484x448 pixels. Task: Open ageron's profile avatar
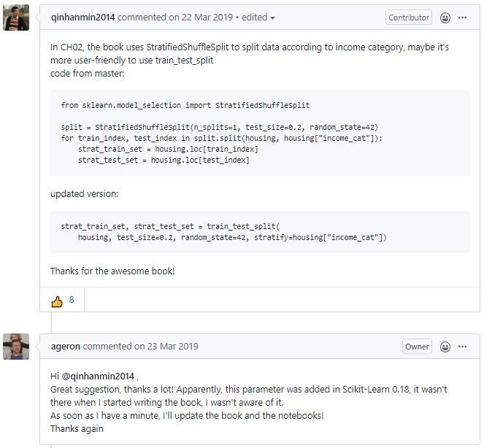(16, 347)
